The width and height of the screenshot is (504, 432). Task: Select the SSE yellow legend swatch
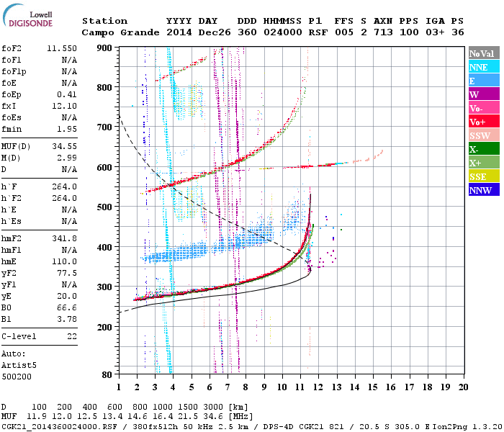point(484,176)
